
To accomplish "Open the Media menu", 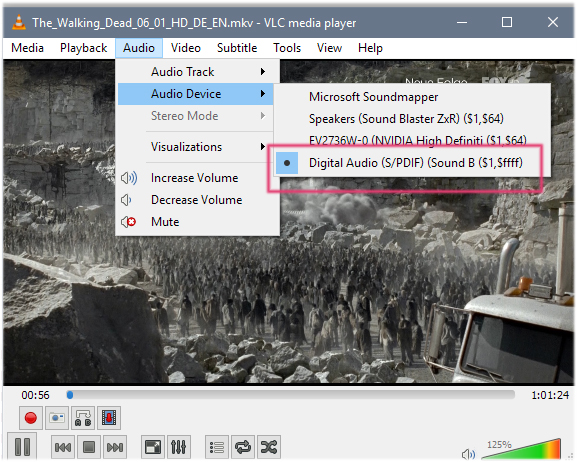I will click(28, 48).
